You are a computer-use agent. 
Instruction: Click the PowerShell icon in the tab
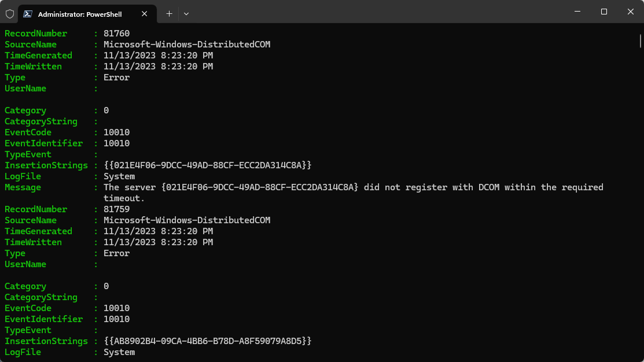(28, 13)
